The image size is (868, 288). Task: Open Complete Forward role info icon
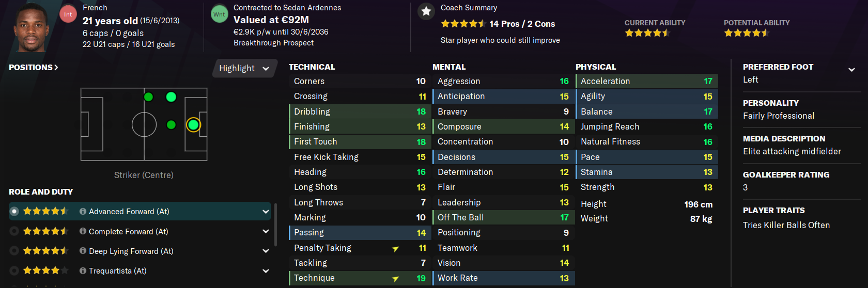[x=83, y=231]
